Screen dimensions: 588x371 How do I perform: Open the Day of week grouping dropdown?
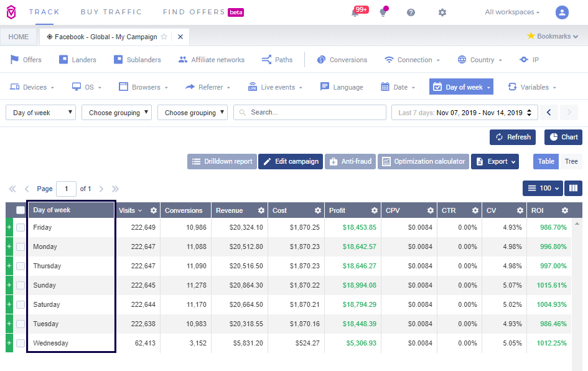(x=40, y=113)
